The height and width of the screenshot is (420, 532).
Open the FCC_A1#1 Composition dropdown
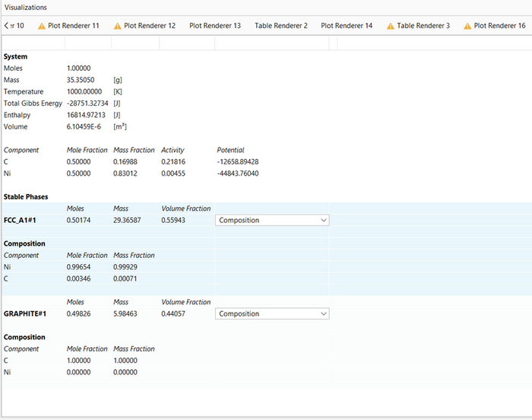pos(272,220)
